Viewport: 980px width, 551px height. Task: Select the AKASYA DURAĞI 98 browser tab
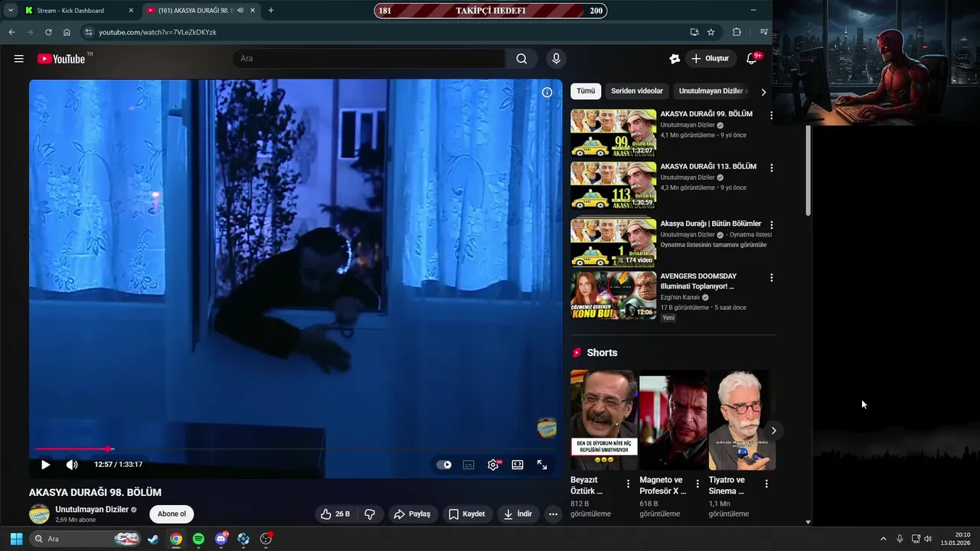pos(201,11)
